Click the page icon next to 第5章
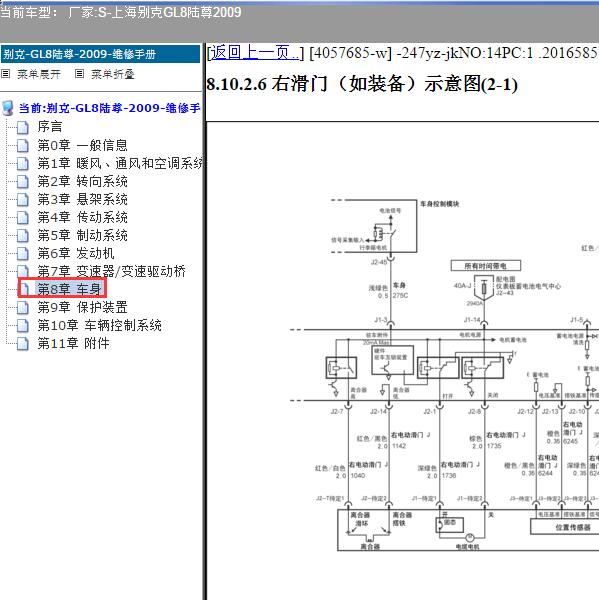The height and width of the screenshot is (600, 599). [23, 236]
